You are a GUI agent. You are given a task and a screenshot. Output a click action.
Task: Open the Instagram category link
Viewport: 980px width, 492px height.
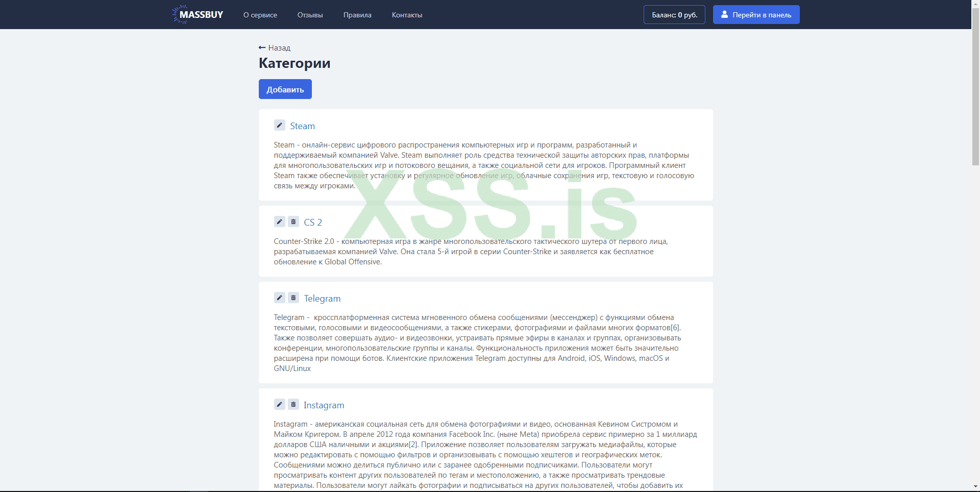click(x=324, y=405)
